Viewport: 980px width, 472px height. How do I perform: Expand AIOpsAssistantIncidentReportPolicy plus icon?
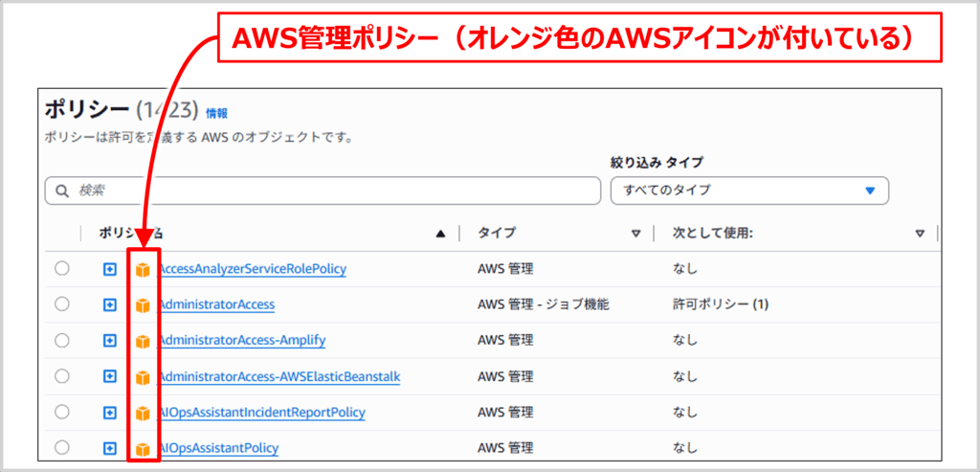[110, 413]
